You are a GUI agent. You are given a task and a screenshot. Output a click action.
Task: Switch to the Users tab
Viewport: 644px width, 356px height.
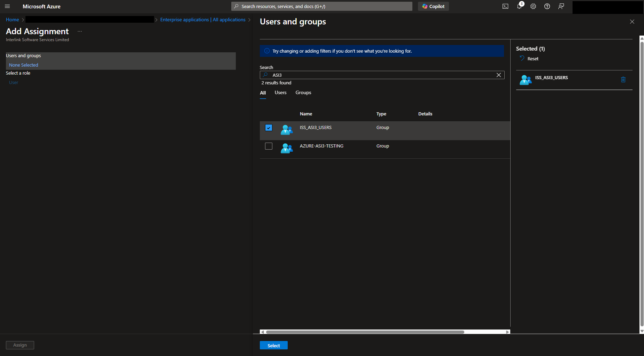280,93
